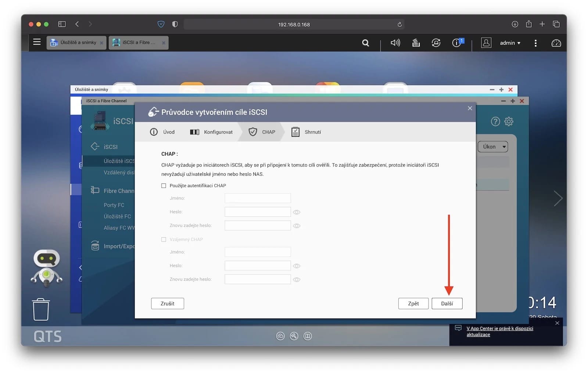Open the dashboard gauge icon
The image size is (588, 374).
556,43
